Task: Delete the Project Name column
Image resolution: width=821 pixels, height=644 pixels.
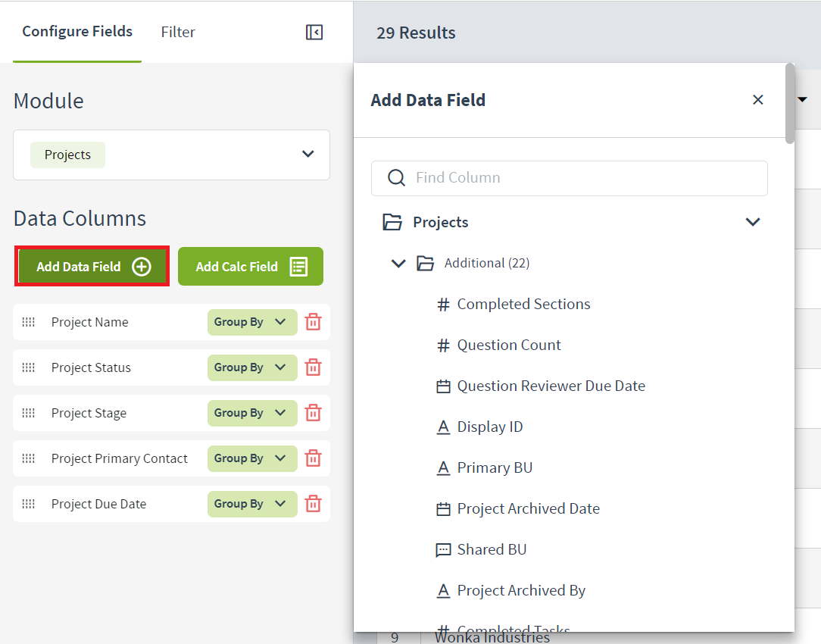Action: point(313,322)
